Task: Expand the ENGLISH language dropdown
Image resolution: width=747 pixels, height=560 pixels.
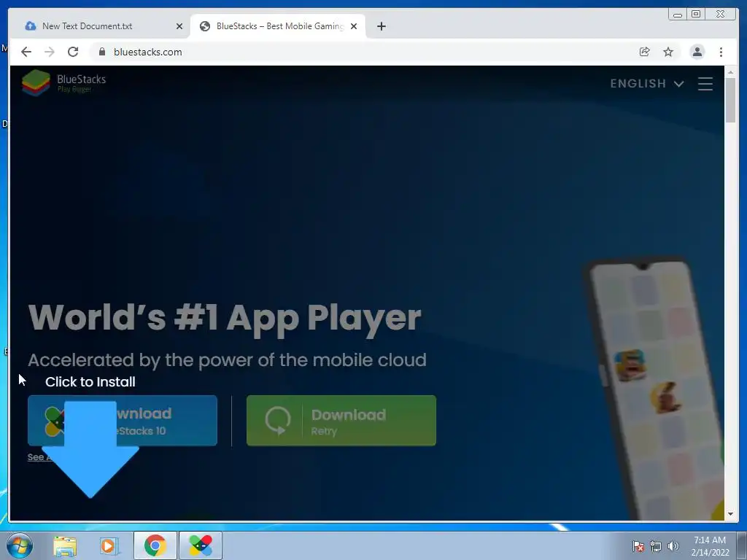Action: 647,84
